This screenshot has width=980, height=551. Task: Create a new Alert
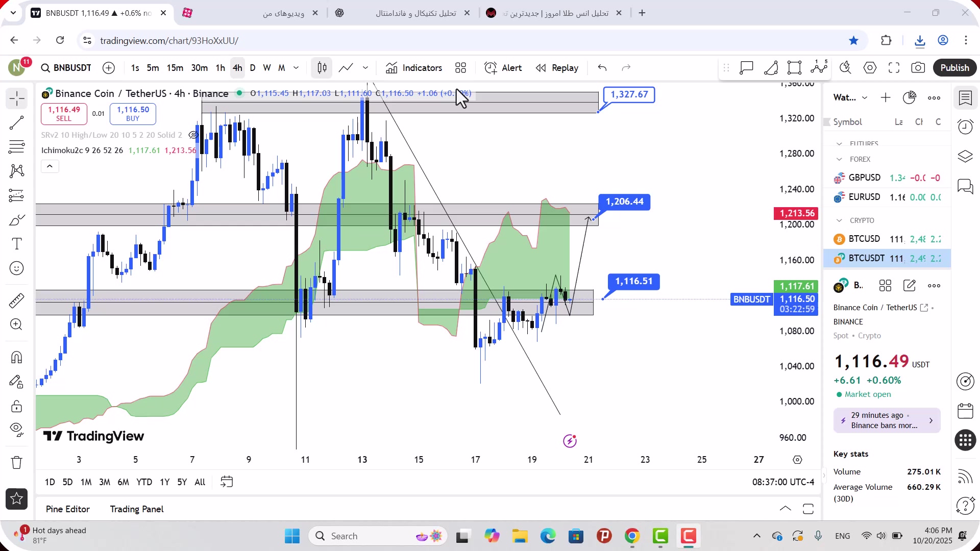(503, 68)
